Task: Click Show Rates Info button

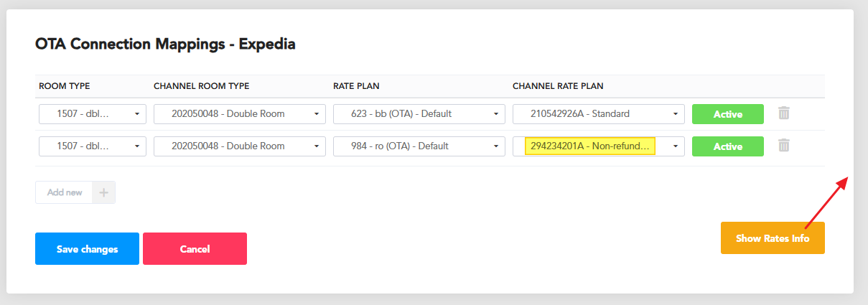Action: pos(773,238)
